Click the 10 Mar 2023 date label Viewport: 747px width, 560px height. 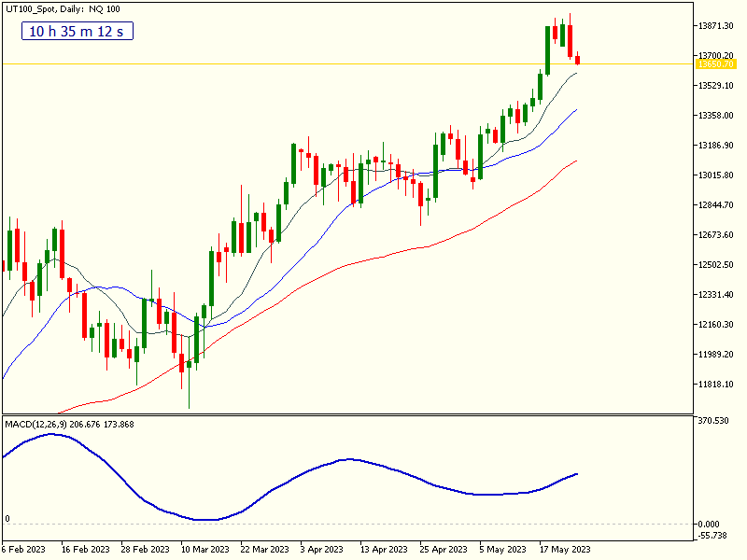coord(205,550)
